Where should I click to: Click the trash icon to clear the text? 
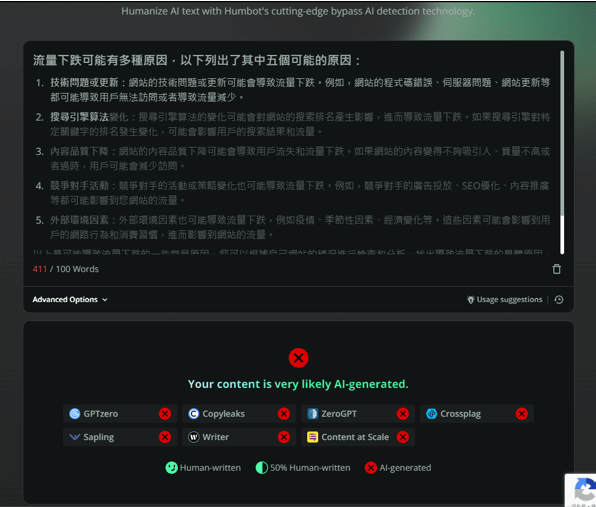pyautogui.click(x=556, y=269)
